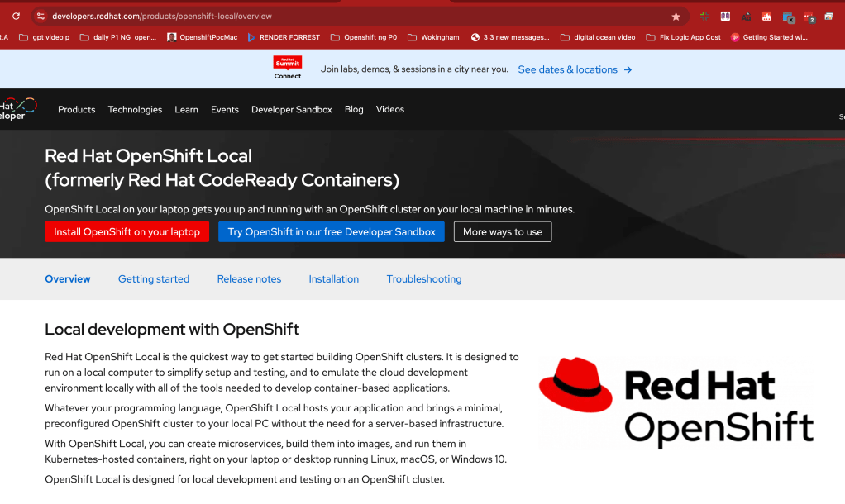This screenshot has width=845, height=504.
Task: Click the stacked Chrome windows extension icon
Action: 828,17
